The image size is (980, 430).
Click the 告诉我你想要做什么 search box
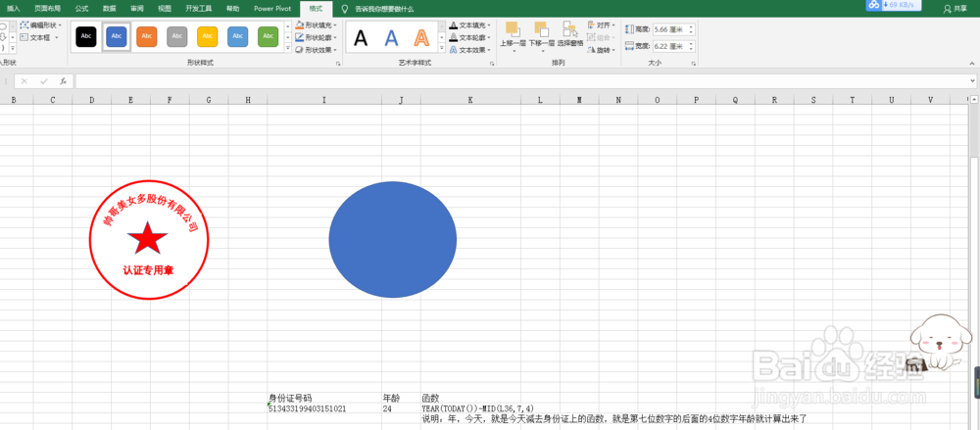(384, 10)
